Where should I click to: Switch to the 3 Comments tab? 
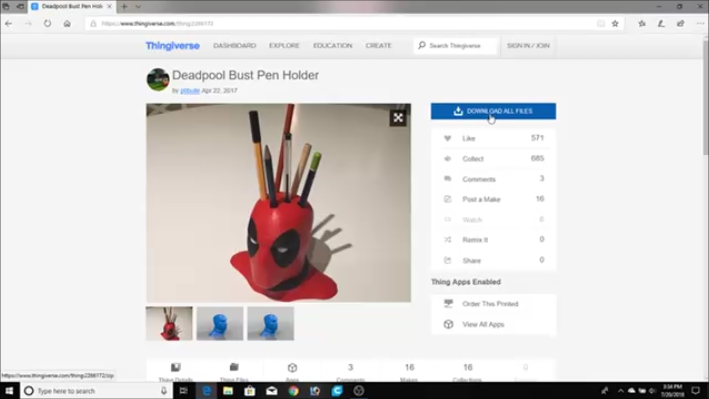tap(350, 372)
